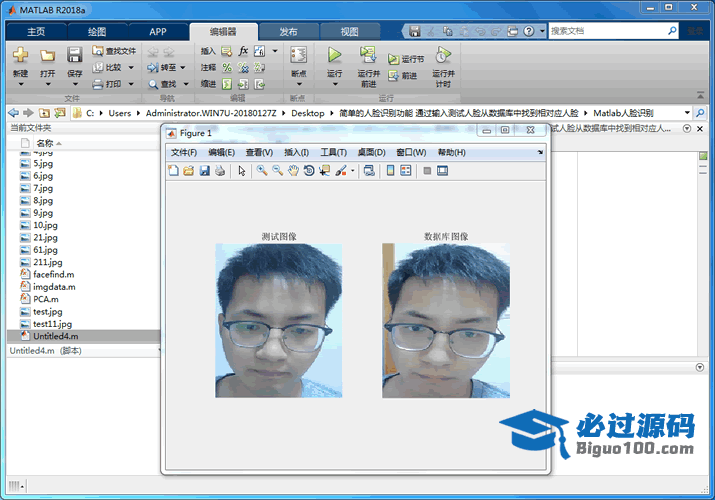This screenshot has height=500, width=715.
Task: Select the Zoom Out tool in Figure
Action: (277, 170)
